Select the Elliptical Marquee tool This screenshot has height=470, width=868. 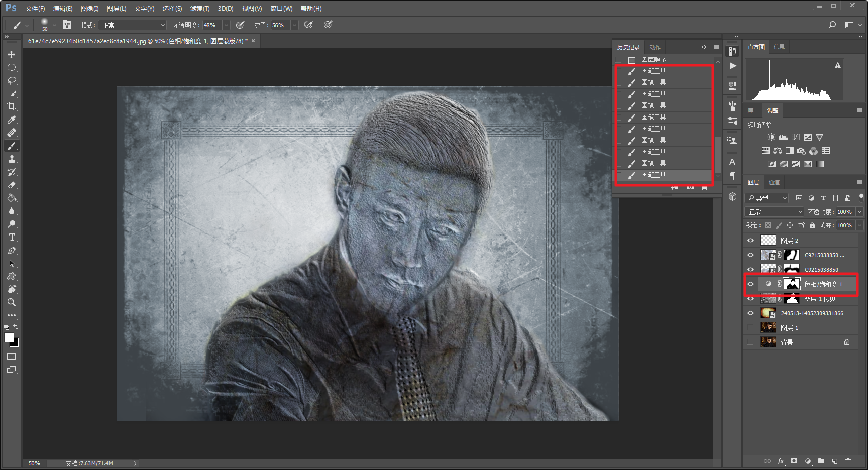[12, 67]
